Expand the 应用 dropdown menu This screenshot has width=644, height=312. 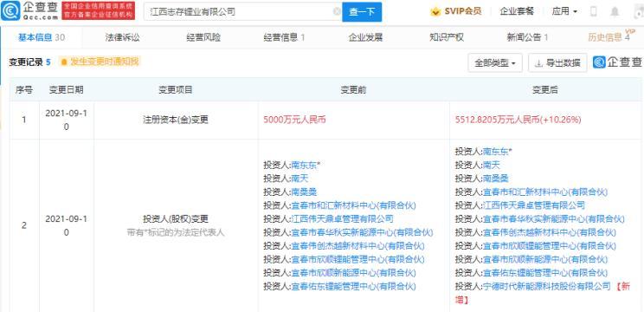564,11
